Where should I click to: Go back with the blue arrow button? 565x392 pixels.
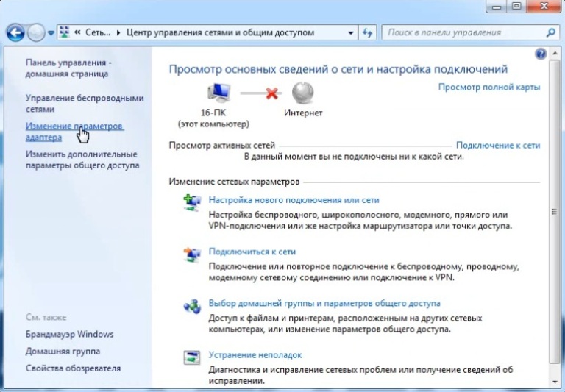pyautogui.click(x=15, y=33)
